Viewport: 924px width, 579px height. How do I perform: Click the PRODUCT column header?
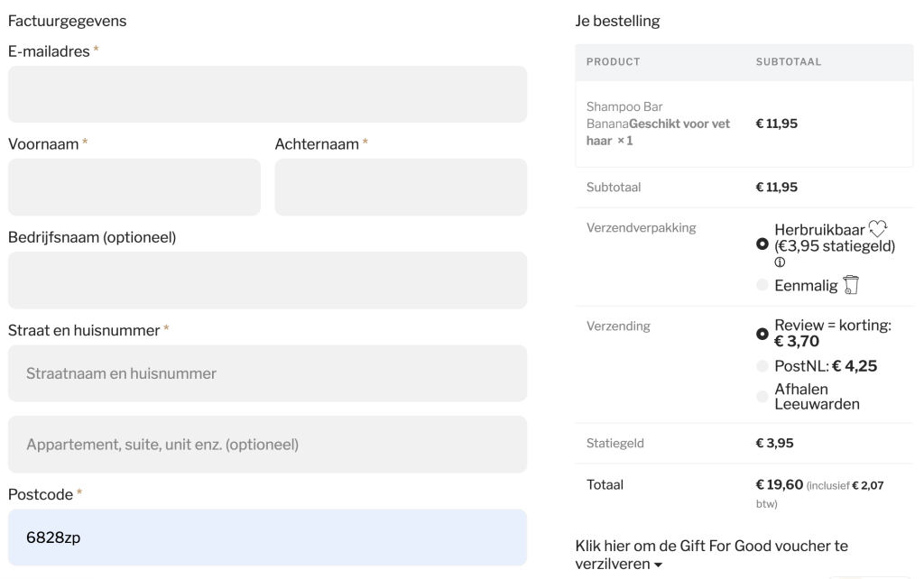[613, 62]
